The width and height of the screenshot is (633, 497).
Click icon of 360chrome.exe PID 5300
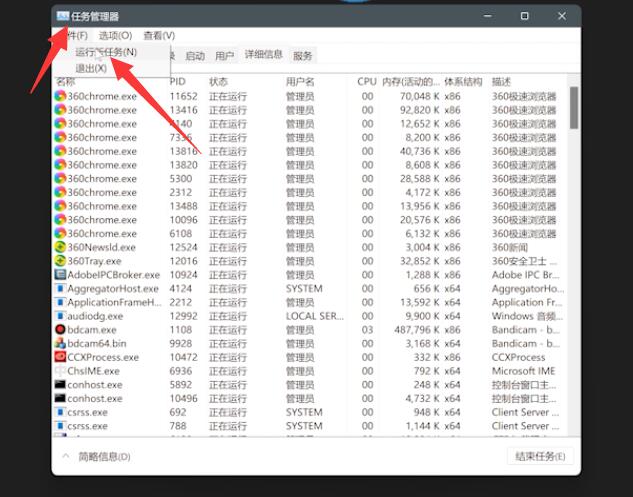(x=60, y=178)
